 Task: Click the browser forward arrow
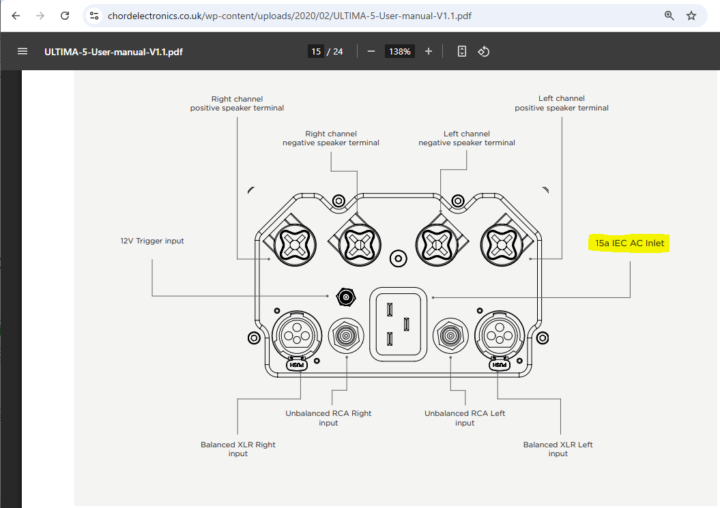tap(40, 16)
